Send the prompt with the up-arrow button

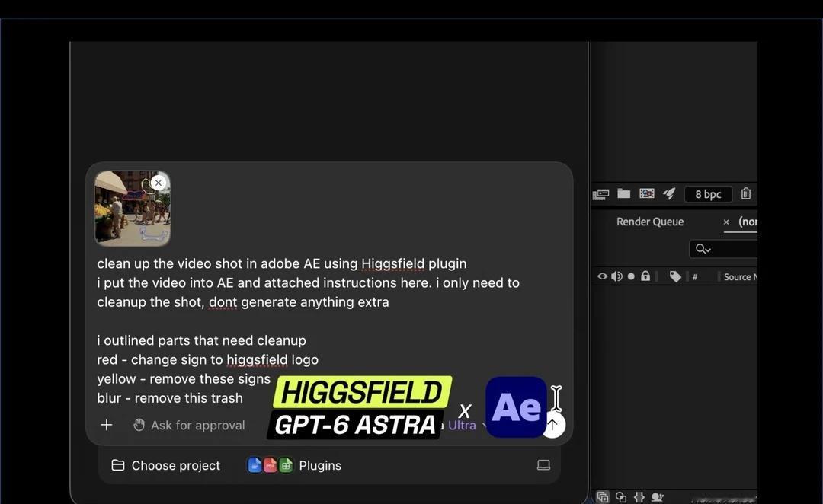coord(552,425)
